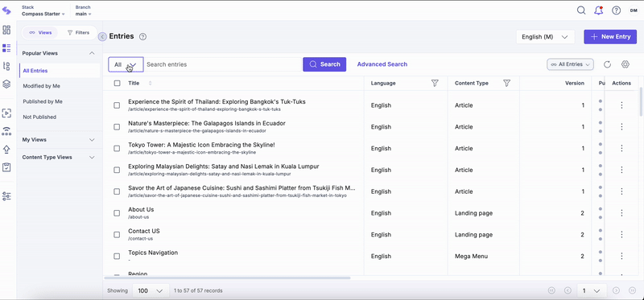Open the notifications bell icon
The height and width of the screenshot is (300, 644).
tap(598, 10)
